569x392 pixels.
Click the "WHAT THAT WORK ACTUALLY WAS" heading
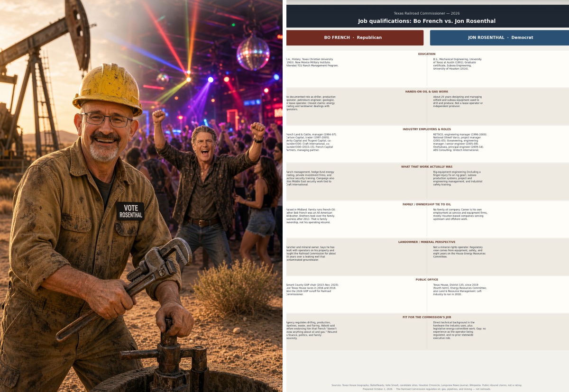coord(427,167)
